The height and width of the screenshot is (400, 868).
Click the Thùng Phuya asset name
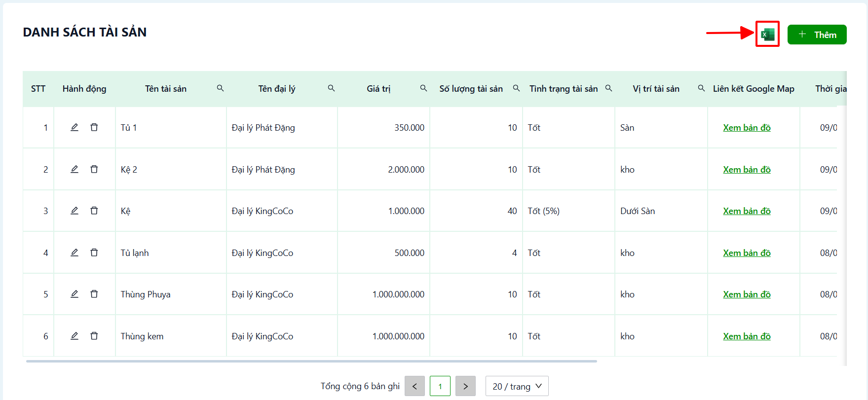coord(146,294)
